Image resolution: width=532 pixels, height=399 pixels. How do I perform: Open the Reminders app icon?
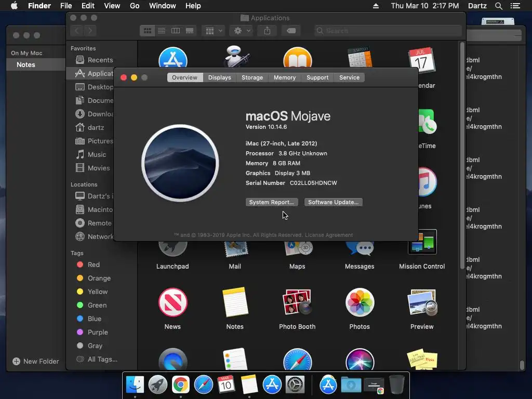235,359
